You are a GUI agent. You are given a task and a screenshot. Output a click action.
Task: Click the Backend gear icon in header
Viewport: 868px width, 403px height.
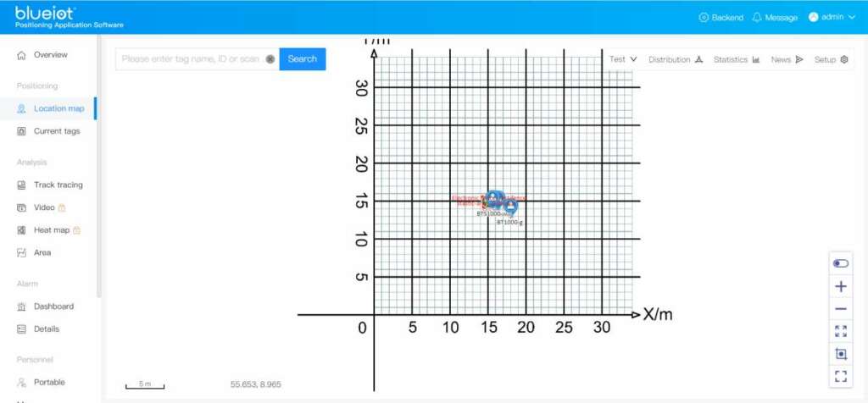pos(704,17)
